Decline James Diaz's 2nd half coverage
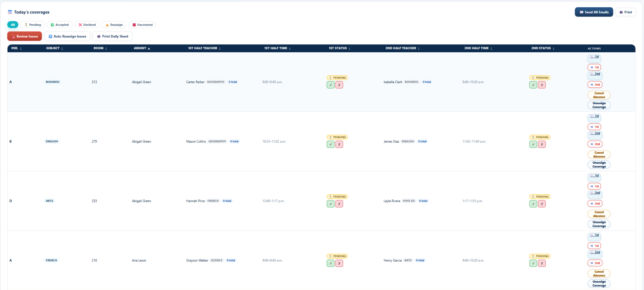The image size is (644, 290). click(541, 145)
